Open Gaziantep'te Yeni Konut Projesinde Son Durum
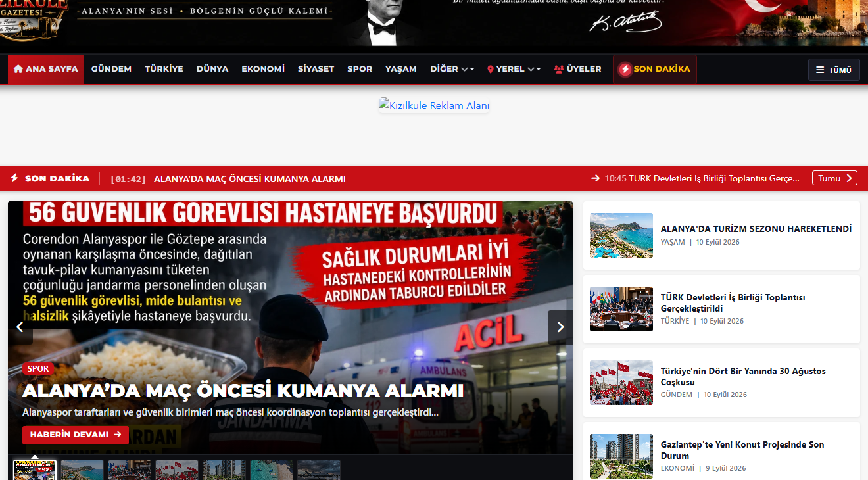 tap(742, 450)
